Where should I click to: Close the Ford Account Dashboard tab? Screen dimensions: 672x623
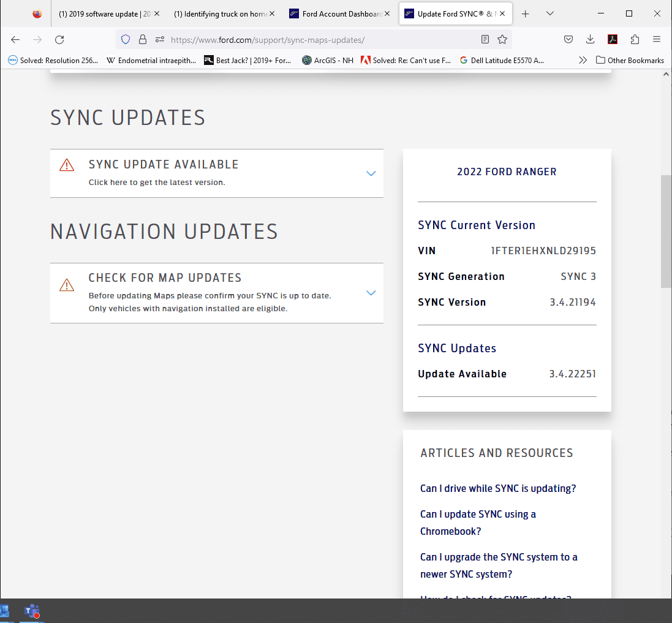(387, 14)
